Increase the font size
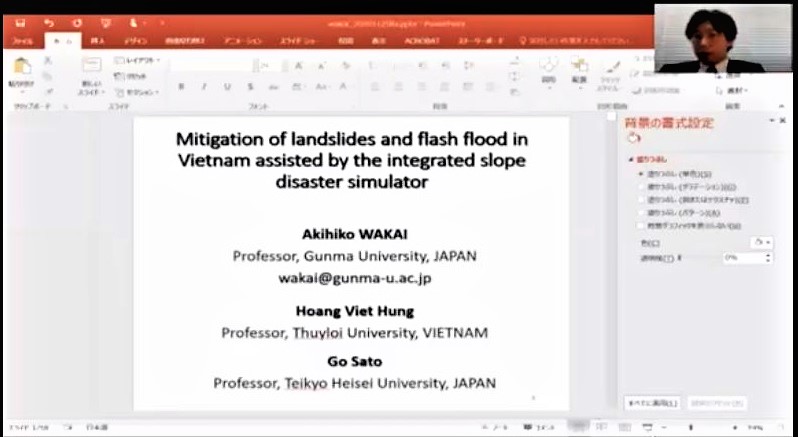Image resolution: width=798 pixels, height=437 pixels. pyautogui.click(x=299, y=66)
